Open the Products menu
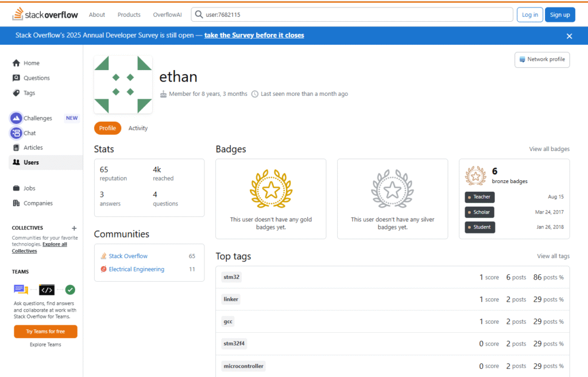 129,14
